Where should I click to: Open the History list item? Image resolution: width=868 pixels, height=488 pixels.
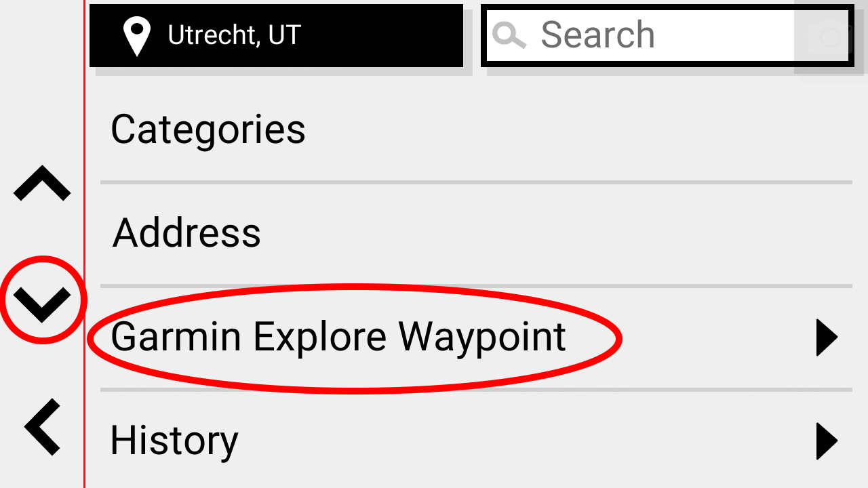coord(476,440)
